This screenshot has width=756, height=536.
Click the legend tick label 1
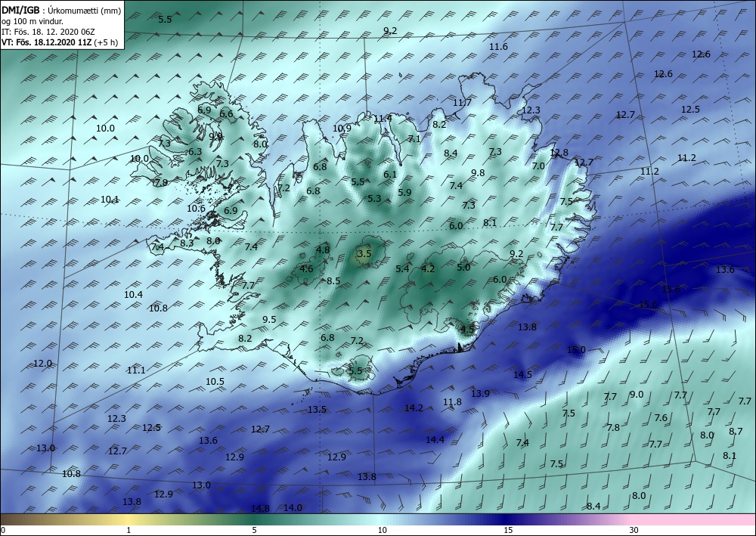click(x=129, y=530)
